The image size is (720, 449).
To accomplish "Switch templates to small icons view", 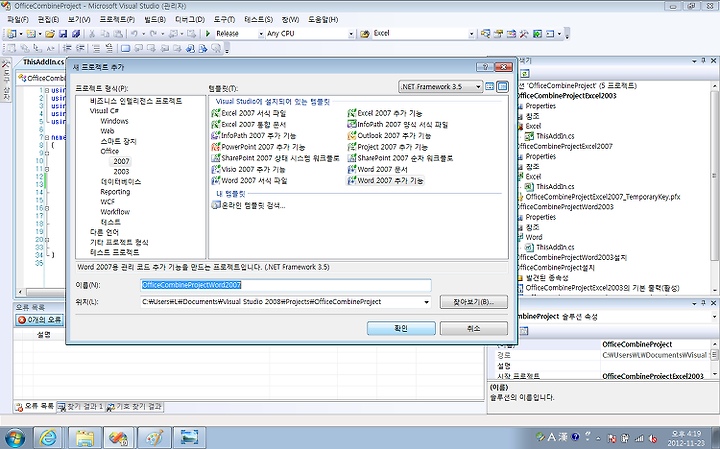I will [503, 86].
